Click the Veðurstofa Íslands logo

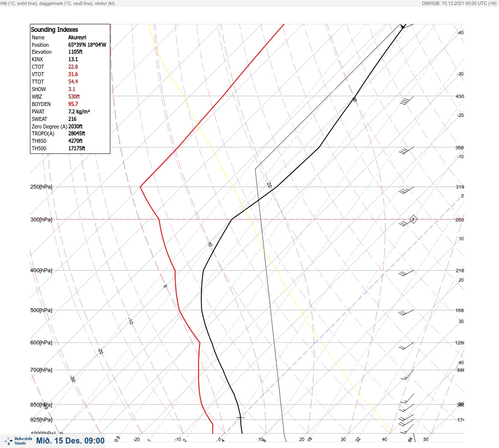point(18,441)
